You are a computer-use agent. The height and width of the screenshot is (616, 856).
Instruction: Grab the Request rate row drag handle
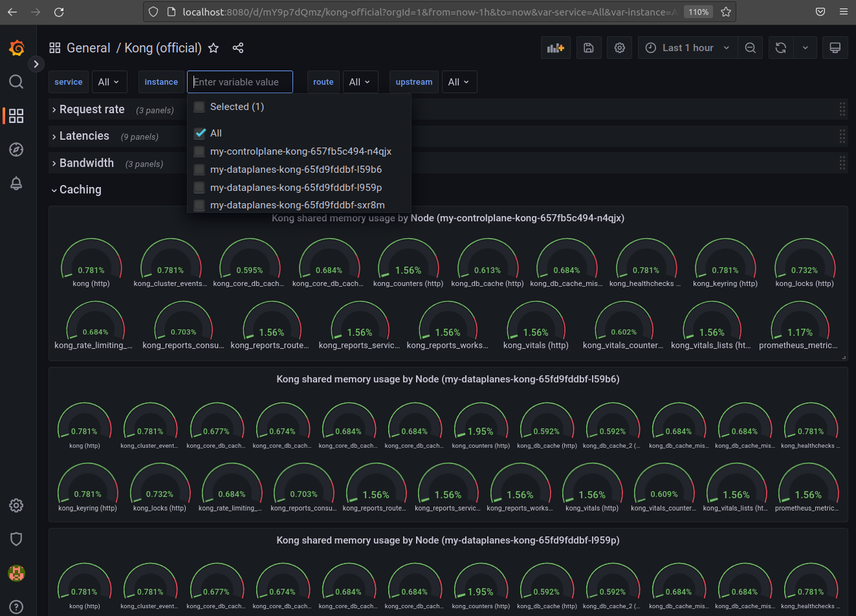tap(842, 109)
